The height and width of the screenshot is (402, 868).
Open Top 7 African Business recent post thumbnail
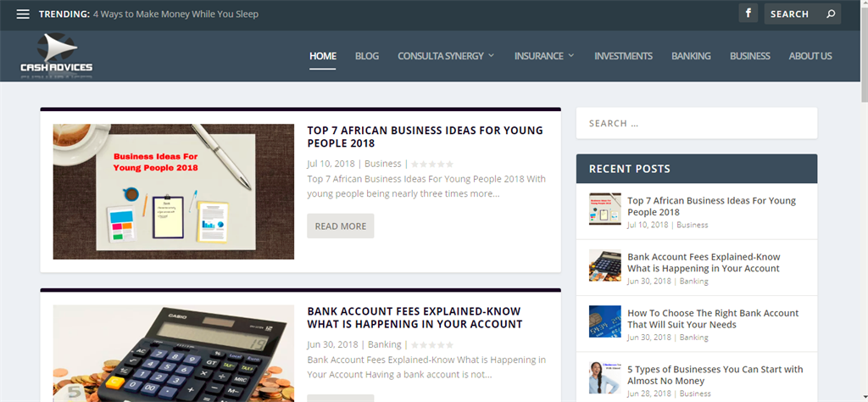[605, 209]
